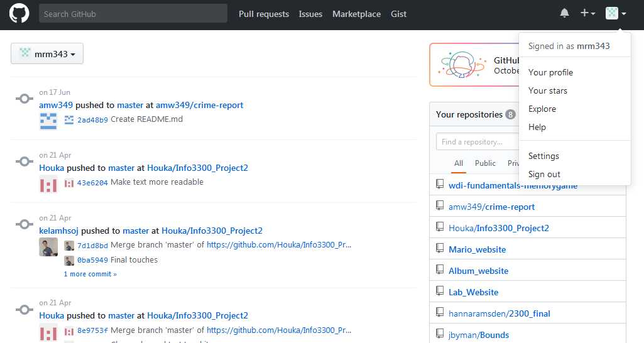The width and height of the screenshot is (644, 343).
Task: Open Your profile from the menu
Action: point(550,72)
